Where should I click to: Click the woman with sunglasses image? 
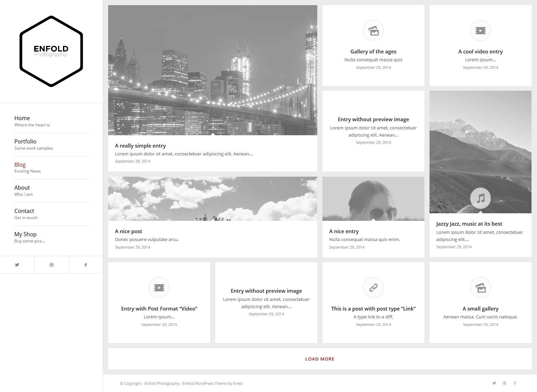(373, 199)
